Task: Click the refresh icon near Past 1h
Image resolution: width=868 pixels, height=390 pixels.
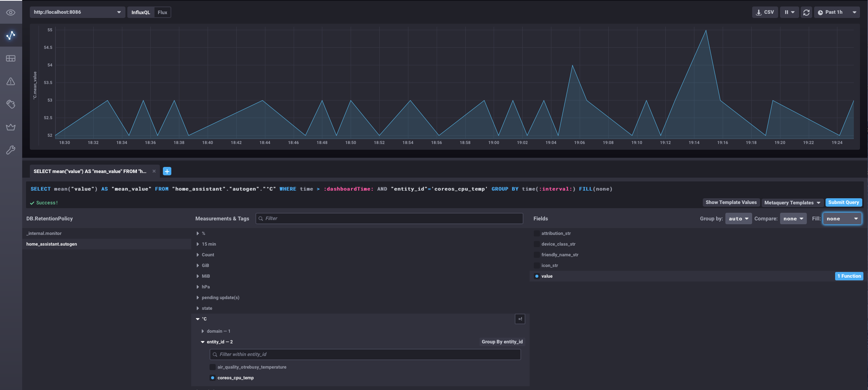Action: (x=806, y=12)
